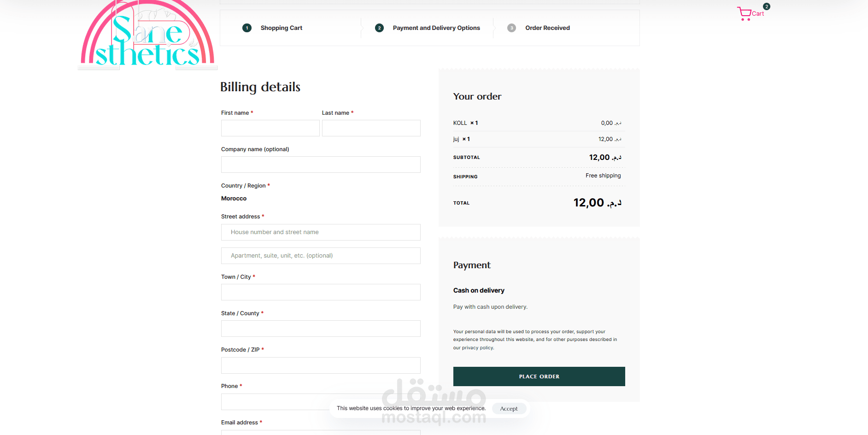Viewport: 868px width, 435px height.
Task: Focus the Postcode / ZIP field
Action: [321, 365]
